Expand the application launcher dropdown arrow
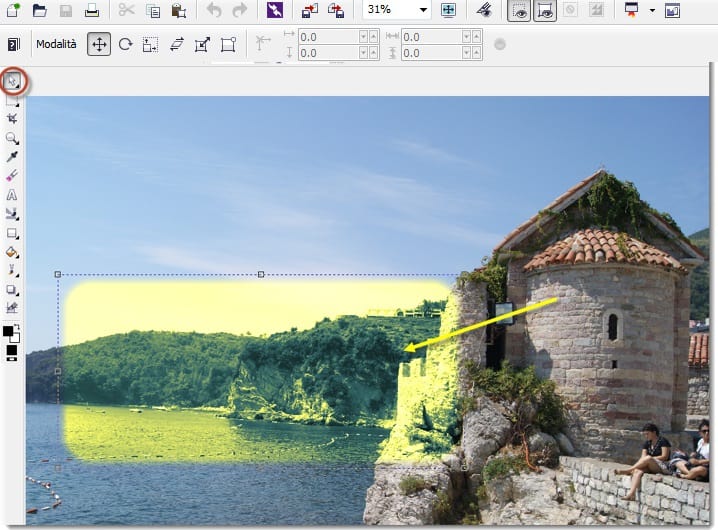This screenshot has height=530, width=718. 652,11
